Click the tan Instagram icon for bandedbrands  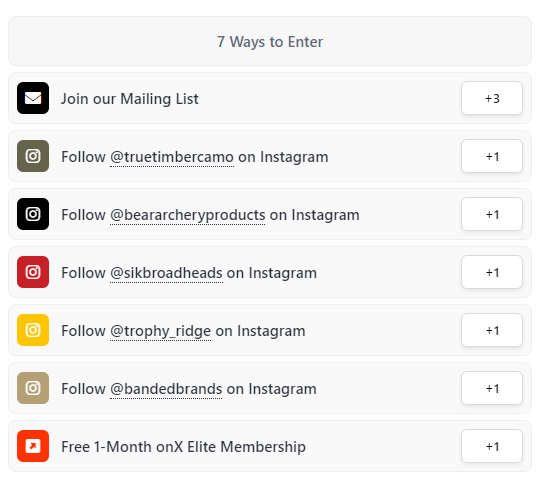point(33,388)
